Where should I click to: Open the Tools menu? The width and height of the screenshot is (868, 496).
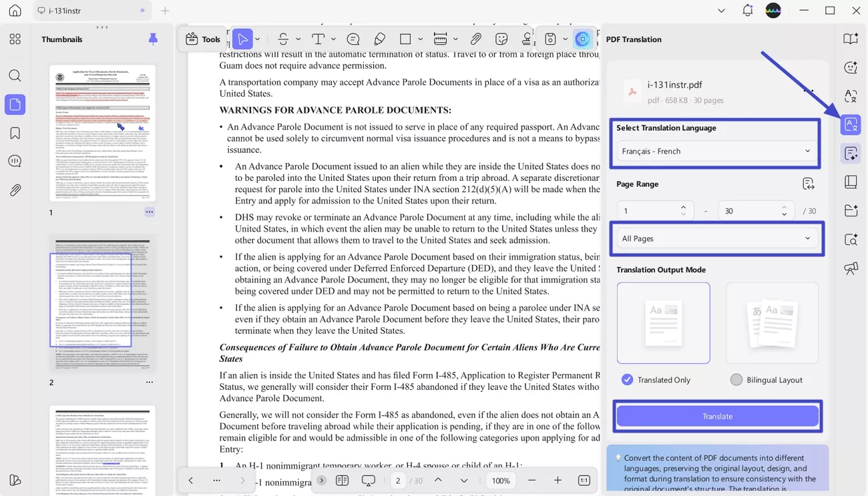point(202,39)
